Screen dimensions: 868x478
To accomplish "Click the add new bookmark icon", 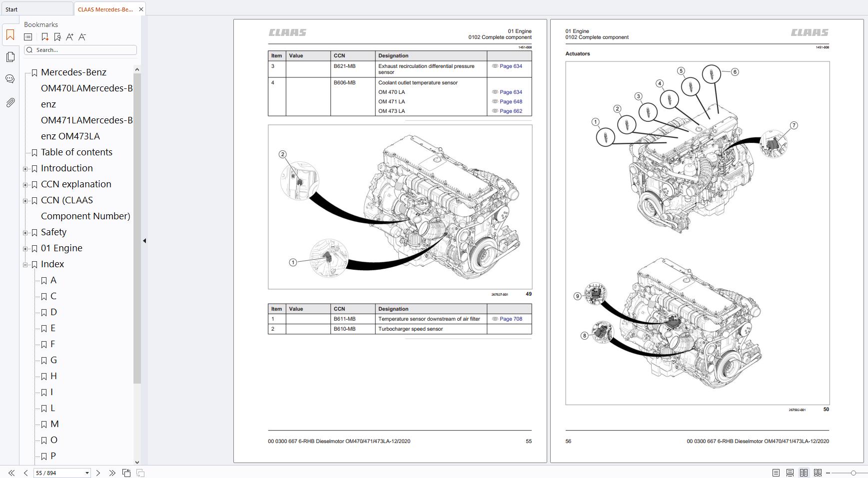I will tap(44, 37).
